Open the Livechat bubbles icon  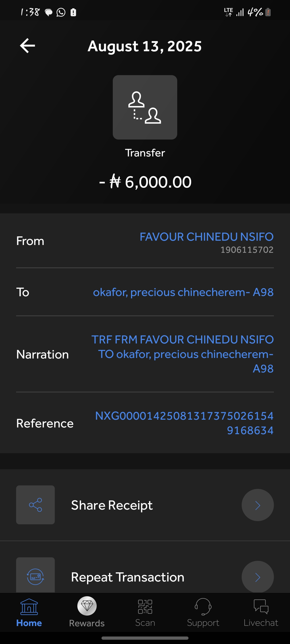[x=261, y=606]
